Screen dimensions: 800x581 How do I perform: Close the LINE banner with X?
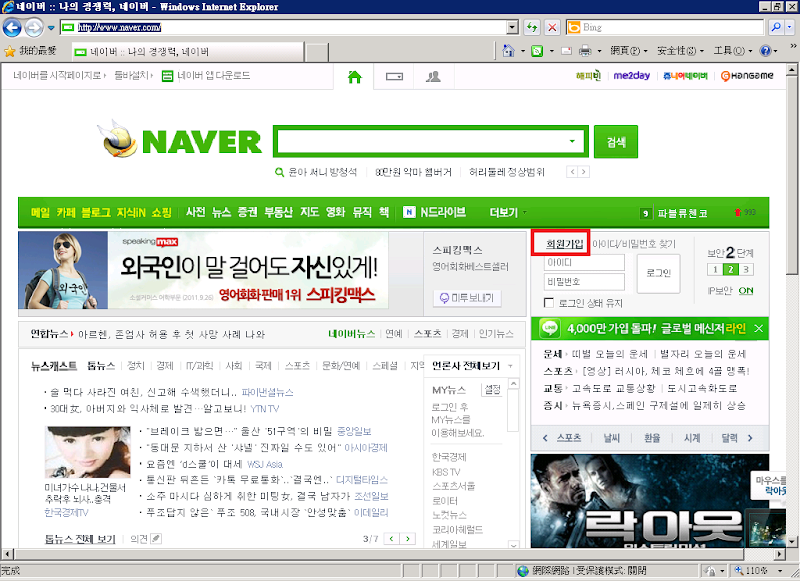click(x=758, y=329)
